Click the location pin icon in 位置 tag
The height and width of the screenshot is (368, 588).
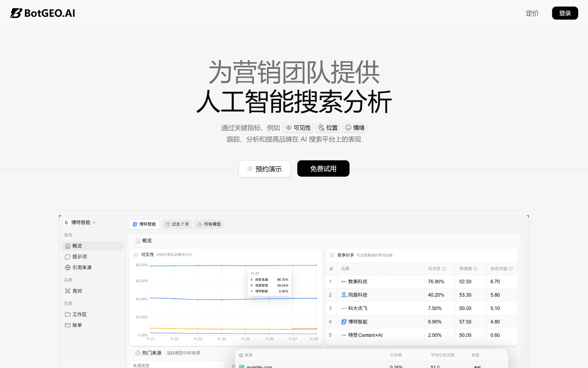(x=321, y=128)
